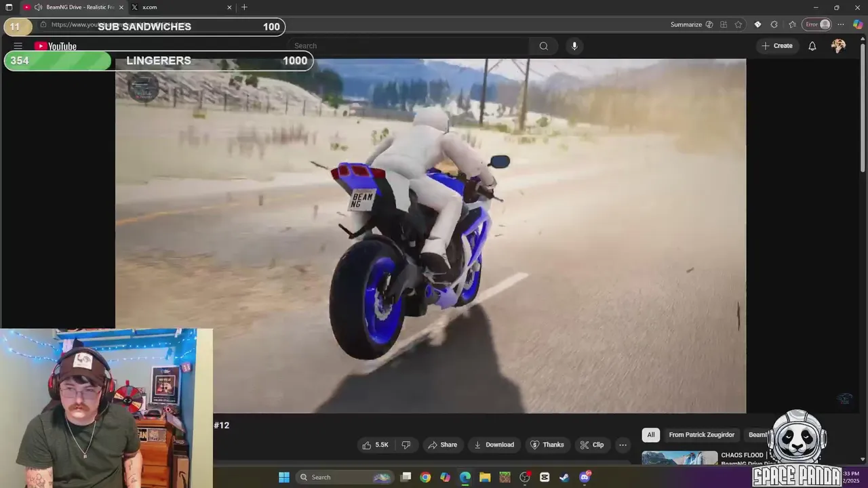868x488 pixels.
Task: Open the white diamond extension icon
Action: click(x=757, y=24)
